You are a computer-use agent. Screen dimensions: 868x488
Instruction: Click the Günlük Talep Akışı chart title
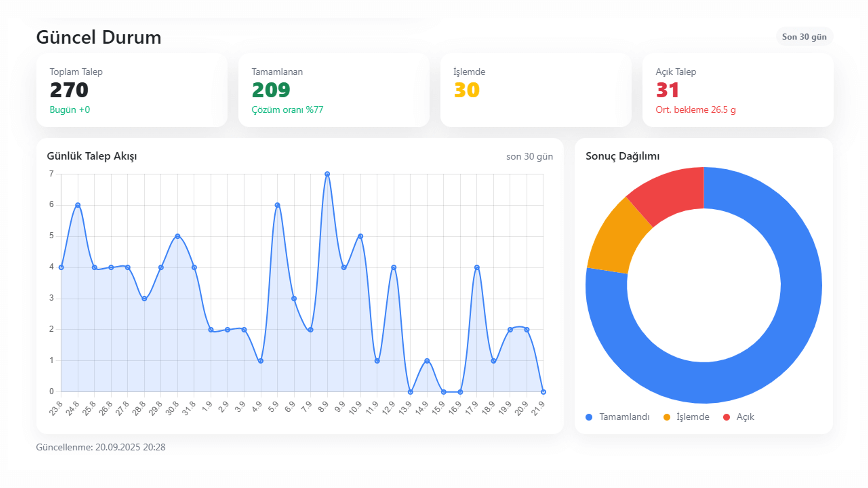click(x=92, y=156)
